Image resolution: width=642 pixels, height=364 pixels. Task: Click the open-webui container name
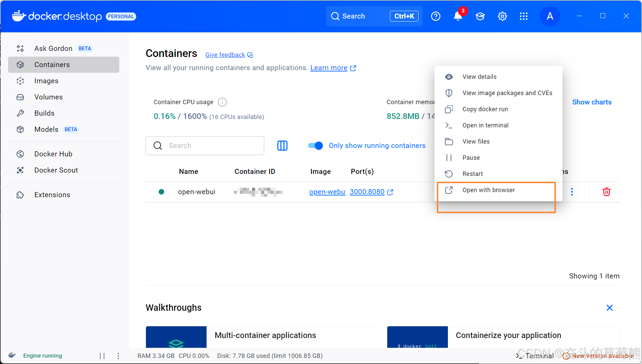(196, 192)
